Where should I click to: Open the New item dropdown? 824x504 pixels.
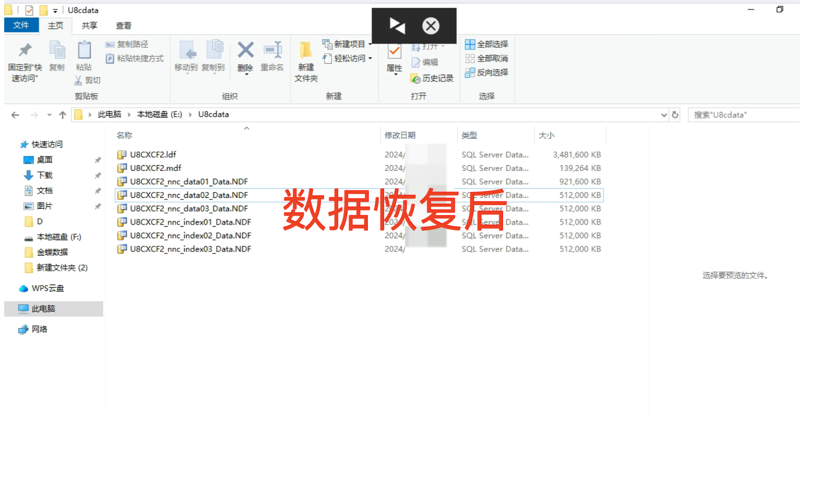tap(347, 44)
